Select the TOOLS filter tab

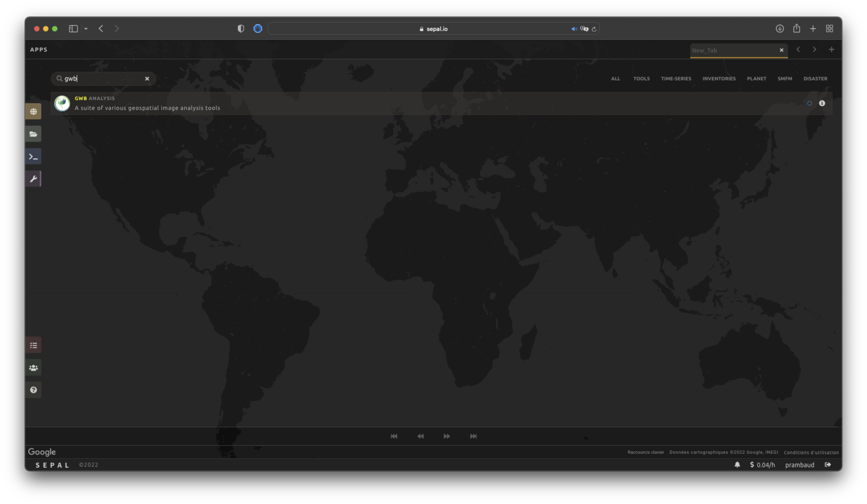(x=641, y=79)
